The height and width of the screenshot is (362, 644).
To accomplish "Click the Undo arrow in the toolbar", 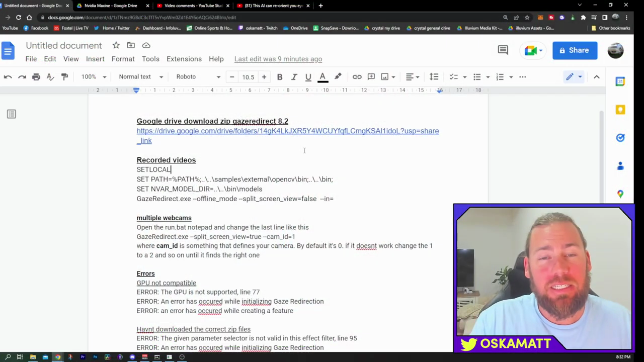I will [x=8, y=77].
